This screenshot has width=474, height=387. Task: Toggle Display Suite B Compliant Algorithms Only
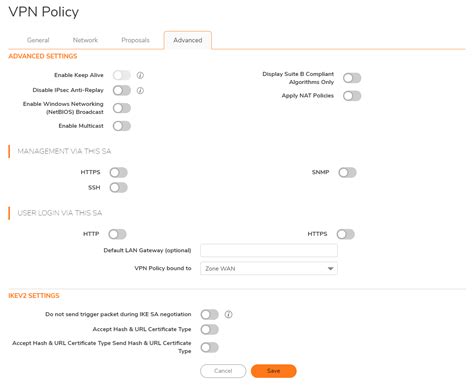(x=352, y=78)
